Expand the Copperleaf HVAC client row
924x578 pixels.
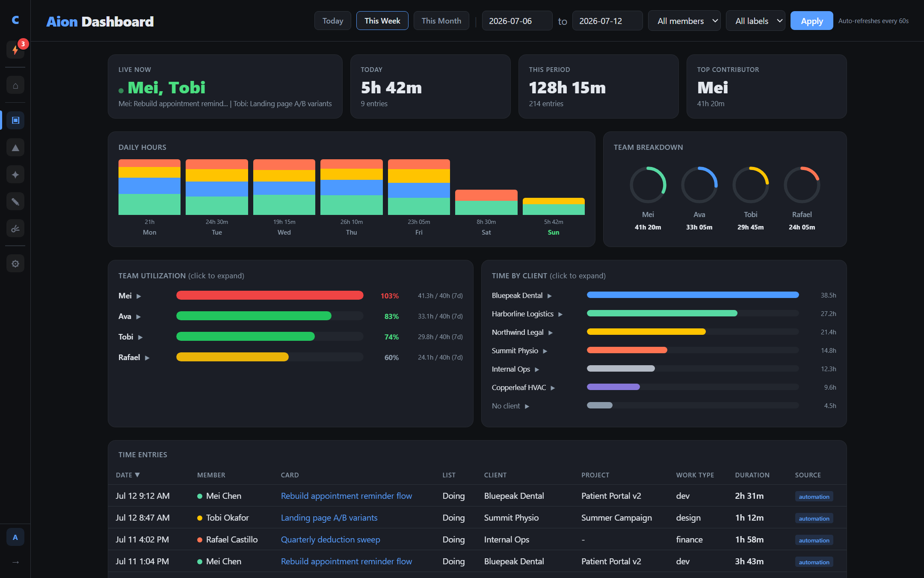click(664, 387)
